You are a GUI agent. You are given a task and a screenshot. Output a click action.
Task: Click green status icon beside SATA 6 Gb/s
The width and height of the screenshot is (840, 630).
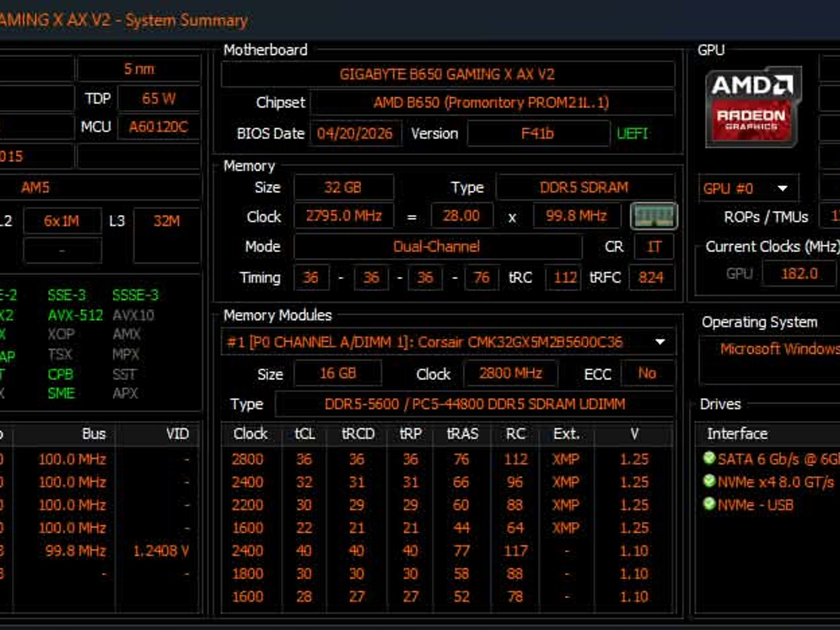pyautogui.click(x=709, y=458)
